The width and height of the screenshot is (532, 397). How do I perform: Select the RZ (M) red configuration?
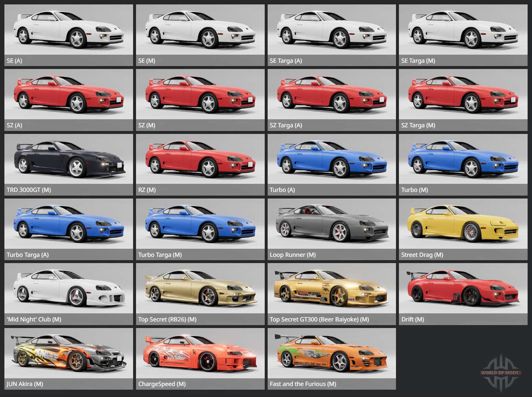(x=200, y=164)
